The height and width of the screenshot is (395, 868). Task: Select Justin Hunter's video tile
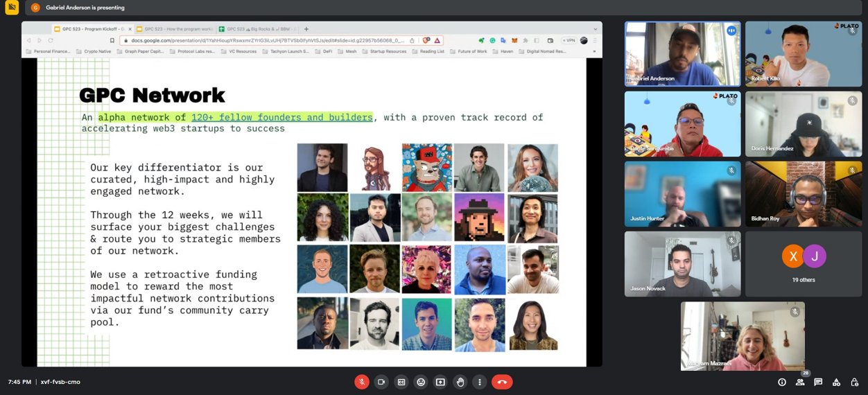tap(682, 194)
